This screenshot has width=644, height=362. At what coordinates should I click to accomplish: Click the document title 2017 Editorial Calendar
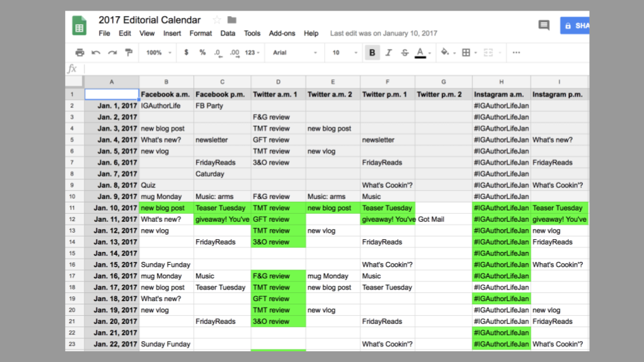(x=150, y=19)
